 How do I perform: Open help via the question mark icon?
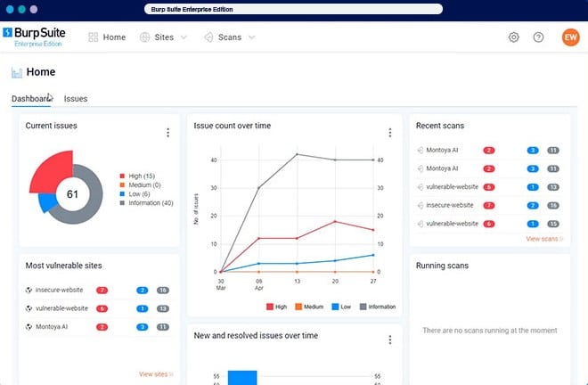point(538,37)
